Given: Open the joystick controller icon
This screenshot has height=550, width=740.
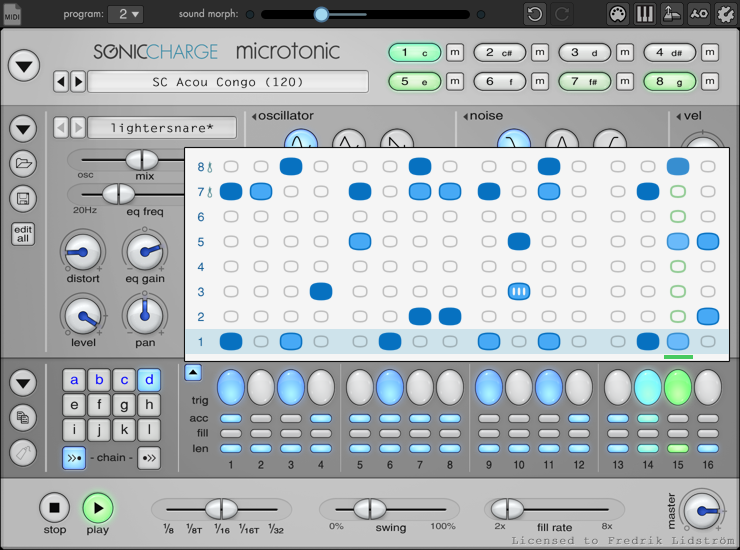Looking at the screenshot, I should [x=671, y=14].
